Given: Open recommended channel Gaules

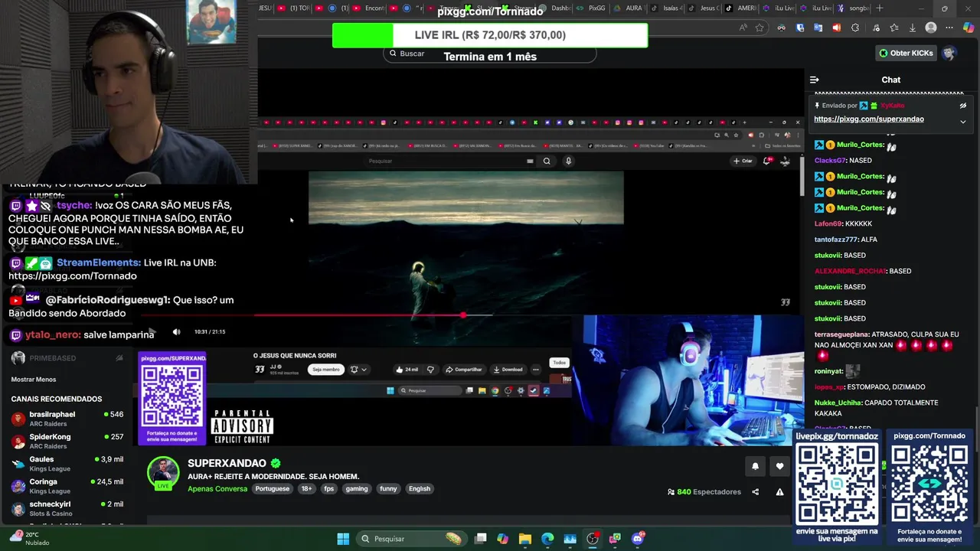Looking at the screenshot, I should (x=67, y=464).
